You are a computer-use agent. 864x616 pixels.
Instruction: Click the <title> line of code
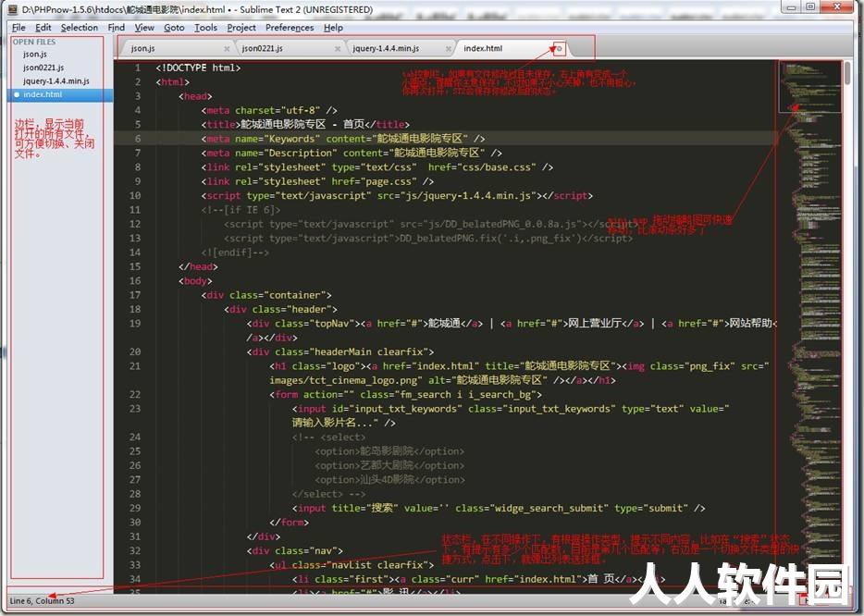coord(305,125)
